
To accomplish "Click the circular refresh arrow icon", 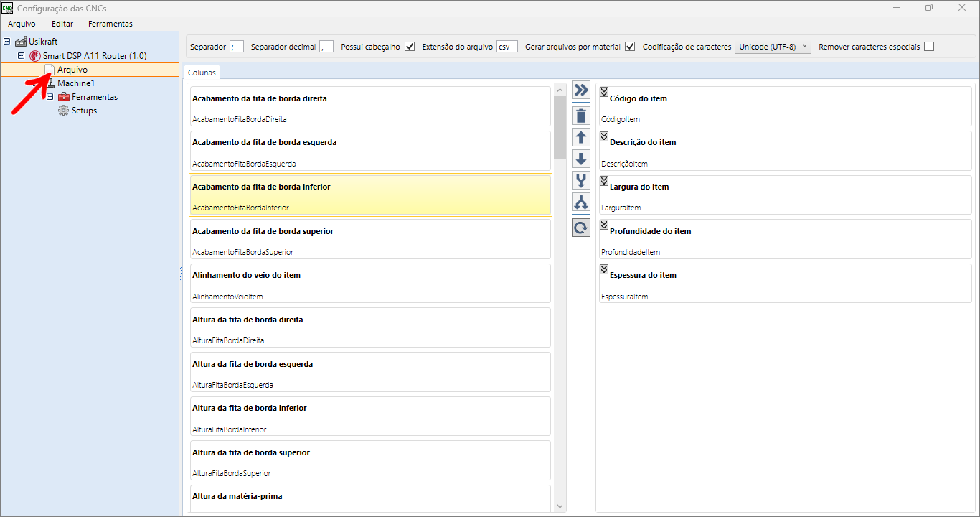I will point(581,228).
